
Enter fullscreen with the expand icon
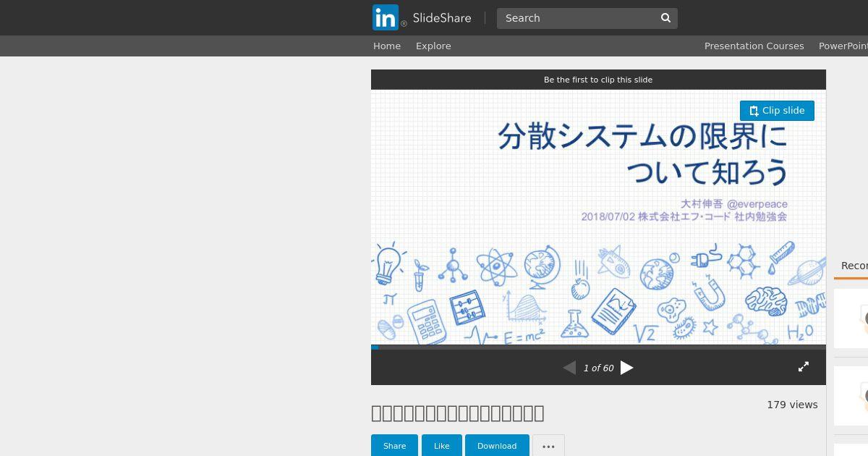(x=804, y=367)
